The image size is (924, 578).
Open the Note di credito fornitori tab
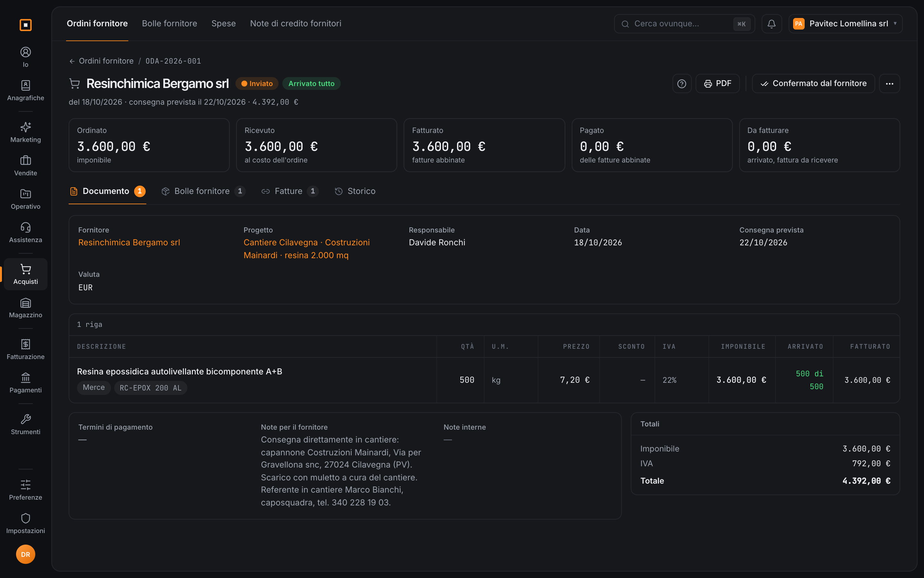tap(295, 24)
